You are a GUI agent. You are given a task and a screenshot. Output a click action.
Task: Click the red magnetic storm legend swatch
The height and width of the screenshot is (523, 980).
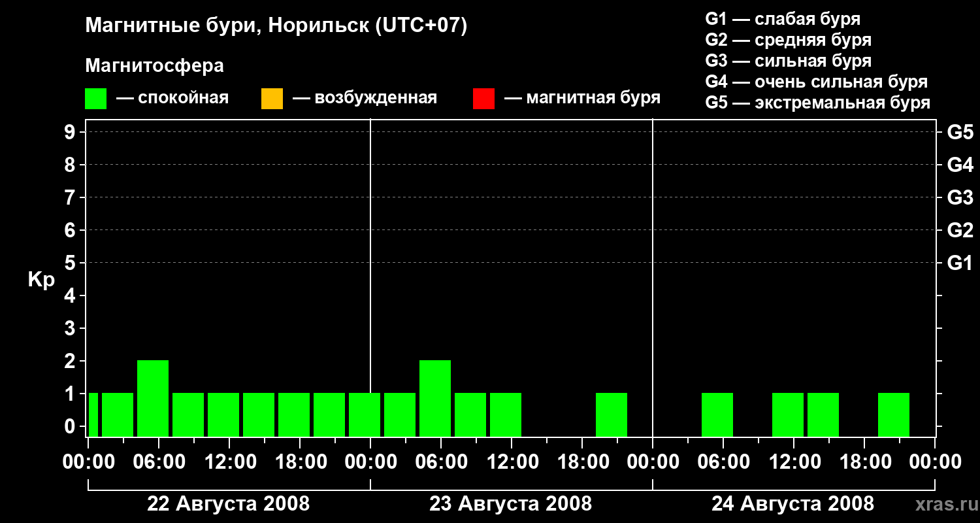click(483, 99)
